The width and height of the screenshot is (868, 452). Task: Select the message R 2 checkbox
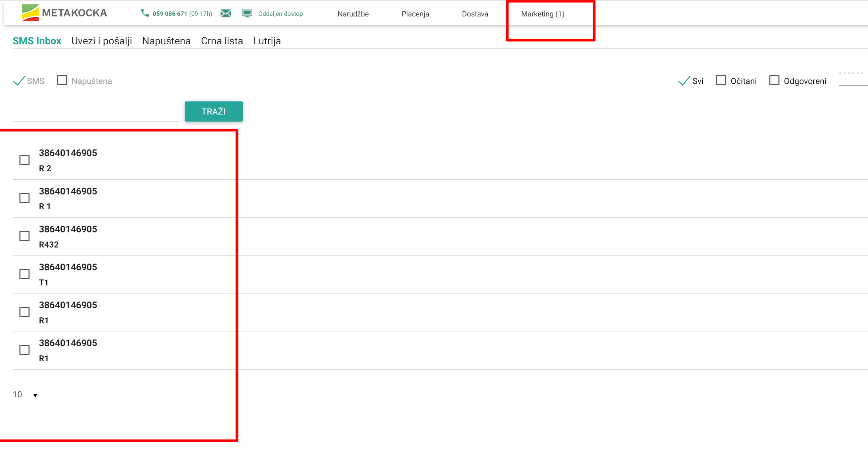point(24,160)
